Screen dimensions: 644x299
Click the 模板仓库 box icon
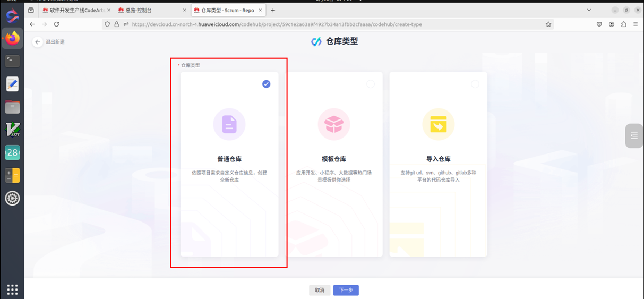334,124
